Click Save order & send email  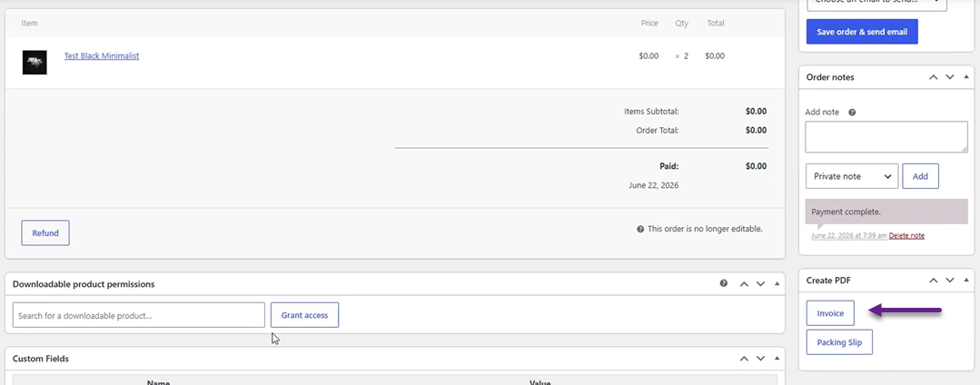[862, 31]
